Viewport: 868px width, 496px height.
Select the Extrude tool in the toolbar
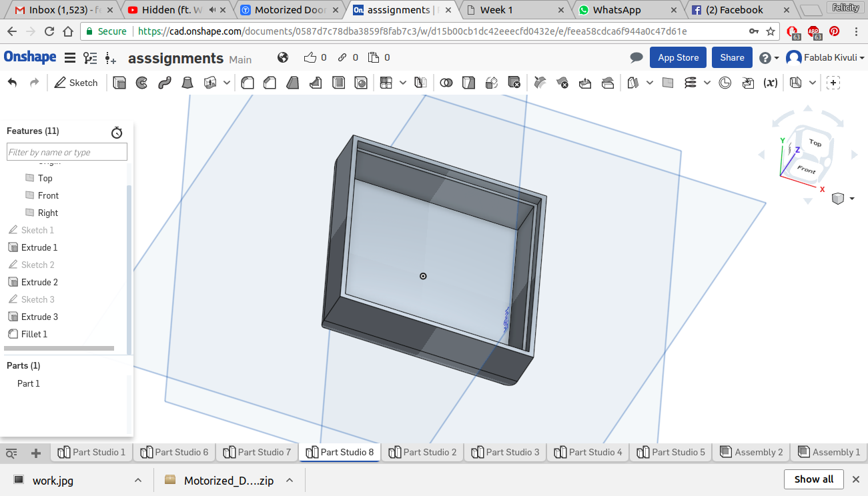tap(119, 83)
